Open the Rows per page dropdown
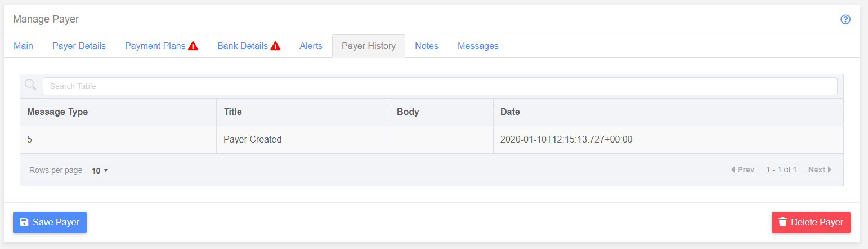Image resolution: width=868 pixels, height=249 pixels. point(100,170)
